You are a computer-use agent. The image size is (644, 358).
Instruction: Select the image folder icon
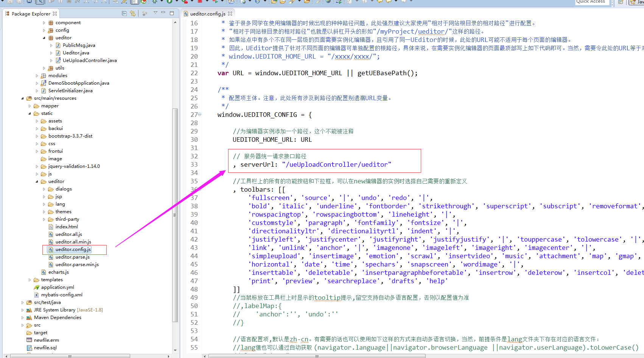coord(44,159)
